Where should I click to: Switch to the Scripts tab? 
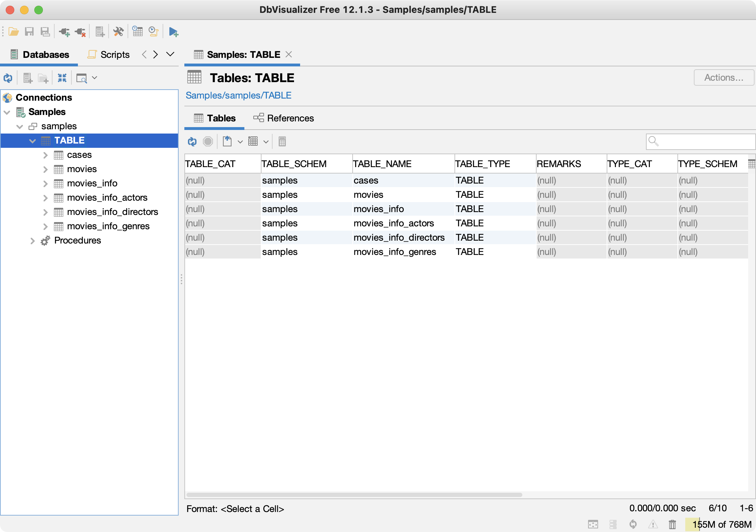point(109,55)
